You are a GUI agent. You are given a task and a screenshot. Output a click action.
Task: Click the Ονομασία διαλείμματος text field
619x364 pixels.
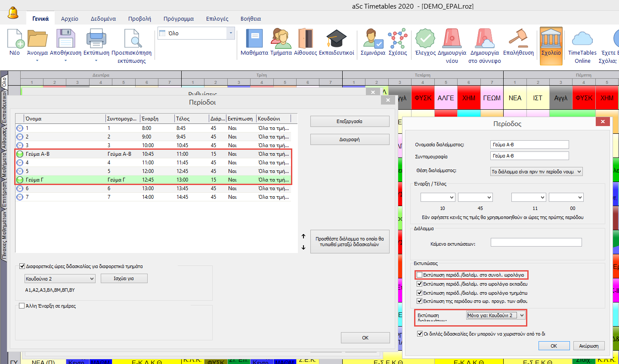coord(529,145)
